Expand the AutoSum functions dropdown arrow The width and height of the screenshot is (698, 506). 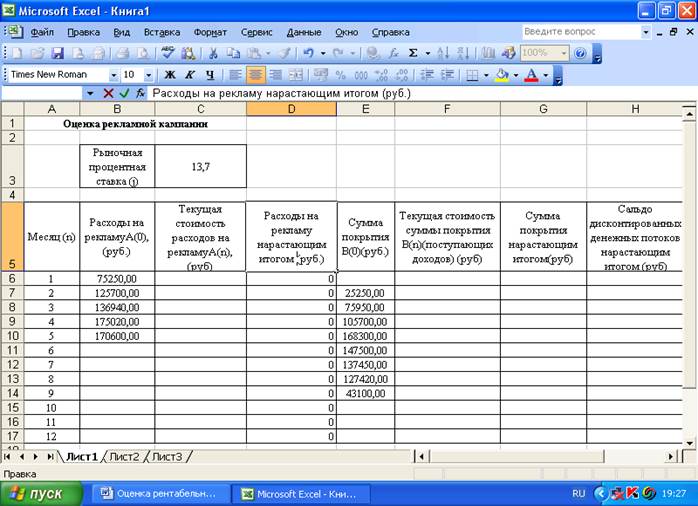428,53
